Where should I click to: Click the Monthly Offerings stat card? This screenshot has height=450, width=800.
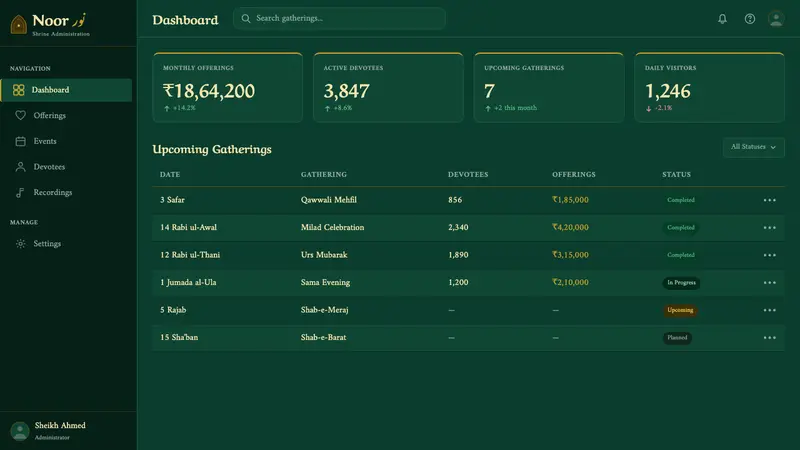(x=228, y=87)
